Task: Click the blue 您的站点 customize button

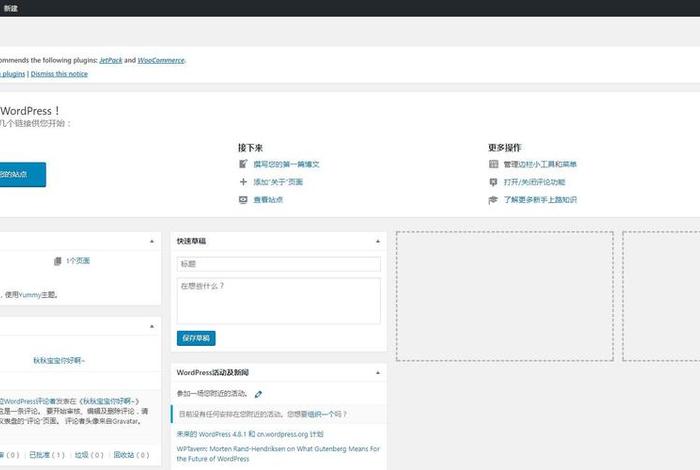Action: point(21,175)
